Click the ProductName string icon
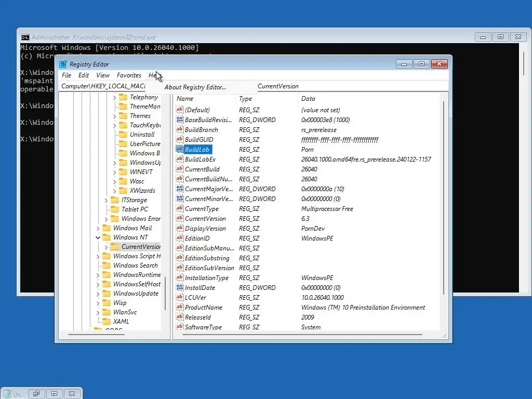 coord(179,307)
